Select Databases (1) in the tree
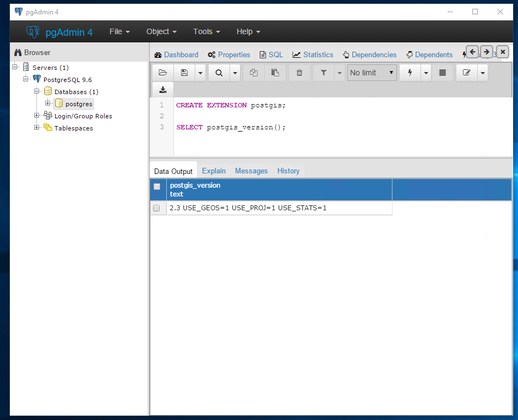 [77, 92]
